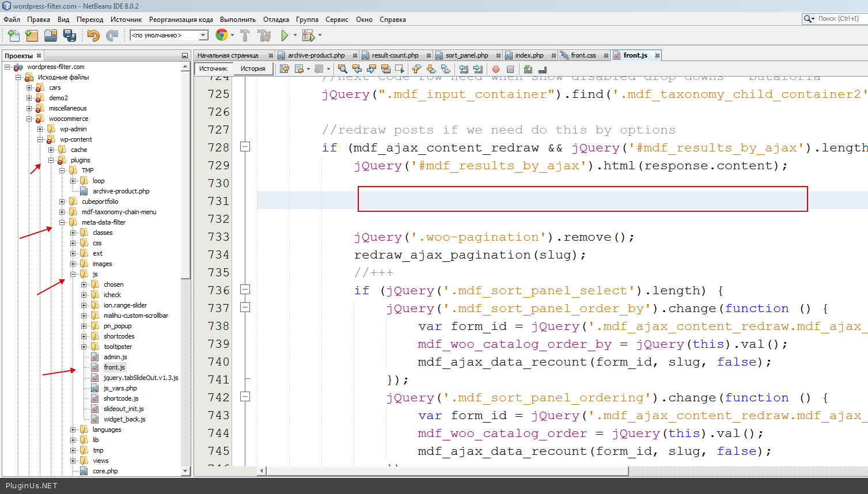Toggle the code fold at line 736
Viewport: 868px width, 494px height.
[x=245, y=290]
